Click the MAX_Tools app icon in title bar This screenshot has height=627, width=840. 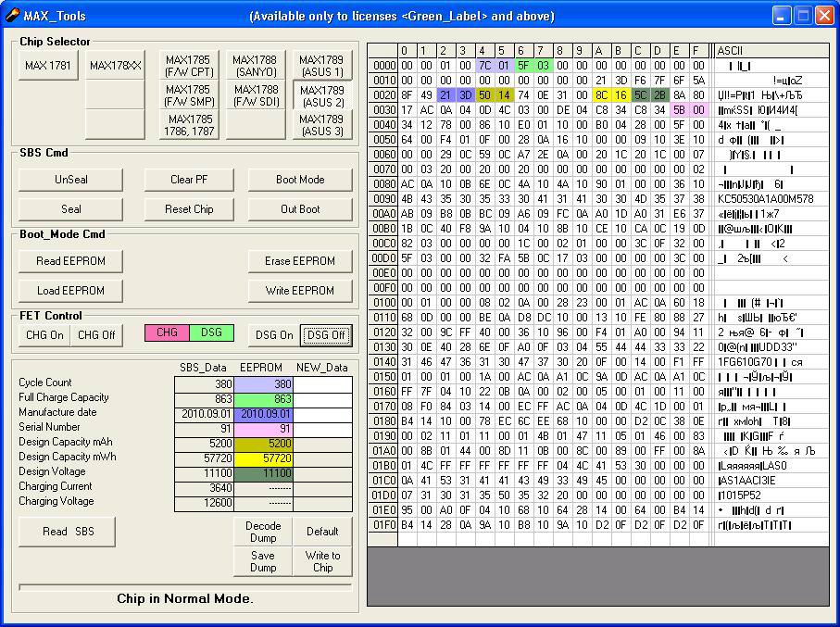(x=12, y=15)
